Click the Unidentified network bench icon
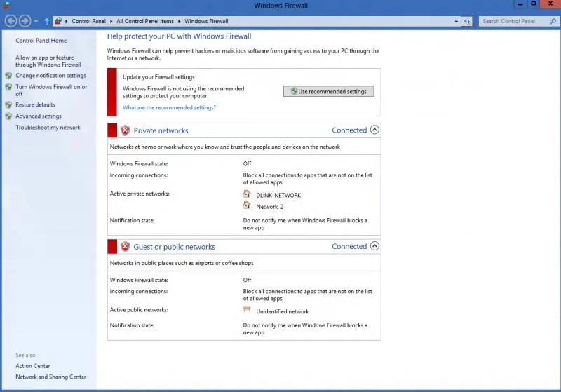Image resolution: width=561 pixels, height=392 pixels. tap(247, 310)
